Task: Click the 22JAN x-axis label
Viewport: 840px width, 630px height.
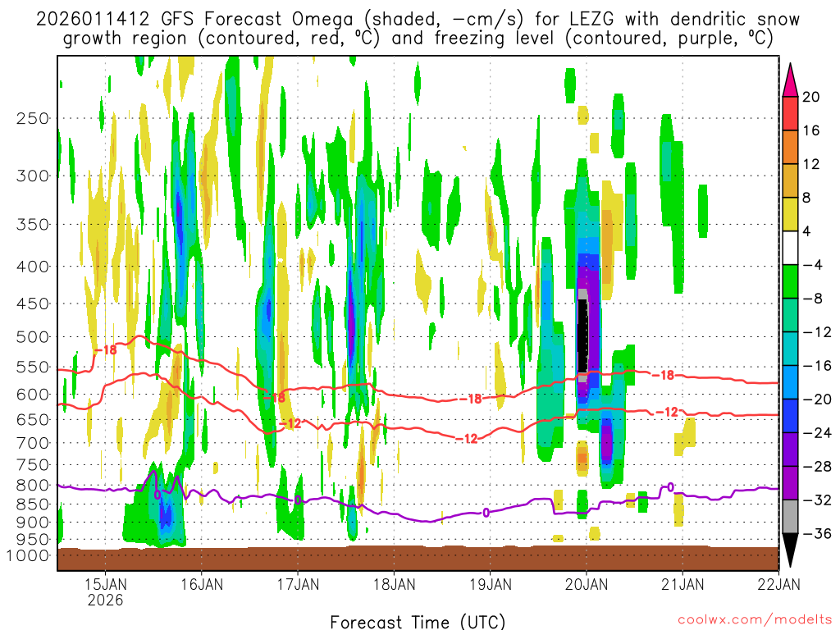Action: click(x=778, y=584)
